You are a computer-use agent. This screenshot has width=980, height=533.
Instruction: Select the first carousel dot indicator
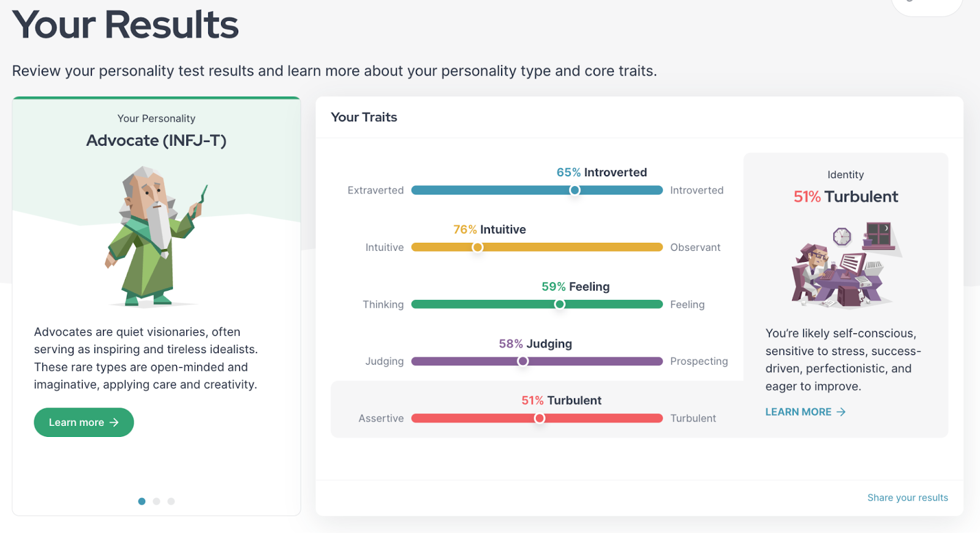[141, 501]
